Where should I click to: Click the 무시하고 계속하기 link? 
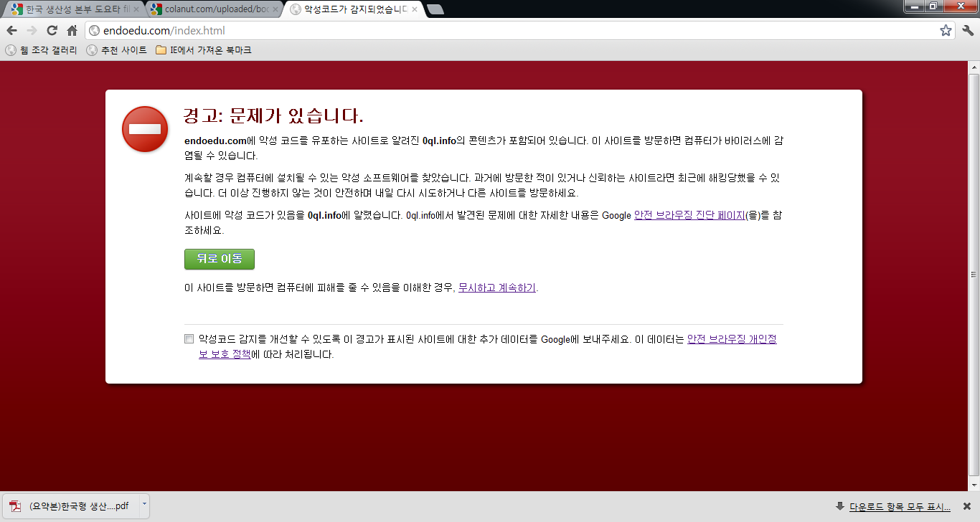tap(497, 288)
